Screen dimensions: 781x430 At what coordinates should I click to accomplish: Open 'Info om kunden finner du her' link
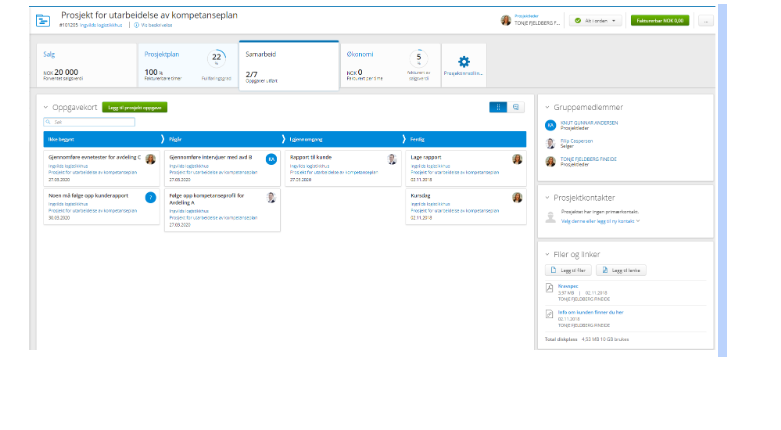pos(591,312)
